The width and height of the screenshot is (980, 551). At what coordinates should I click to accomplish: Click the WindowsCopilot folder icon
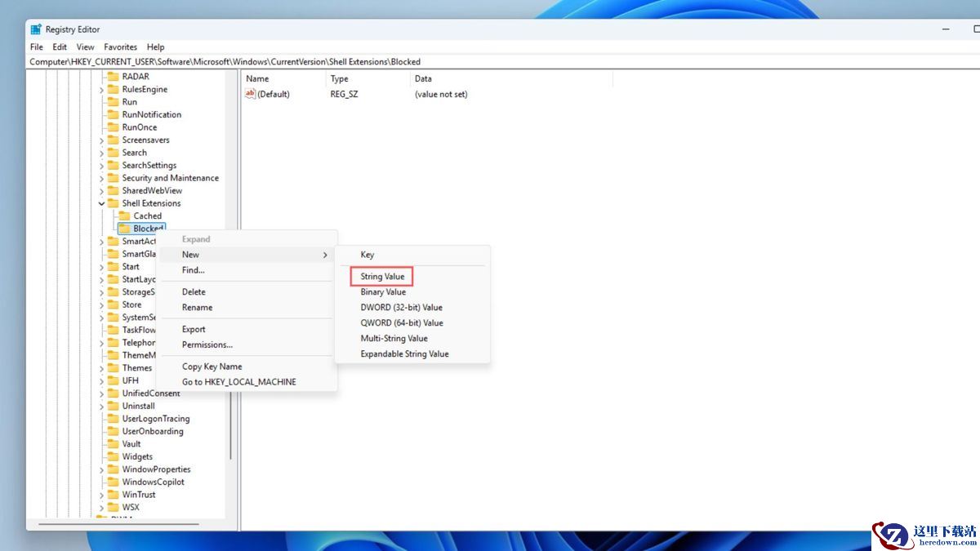[x=114, y=482]
